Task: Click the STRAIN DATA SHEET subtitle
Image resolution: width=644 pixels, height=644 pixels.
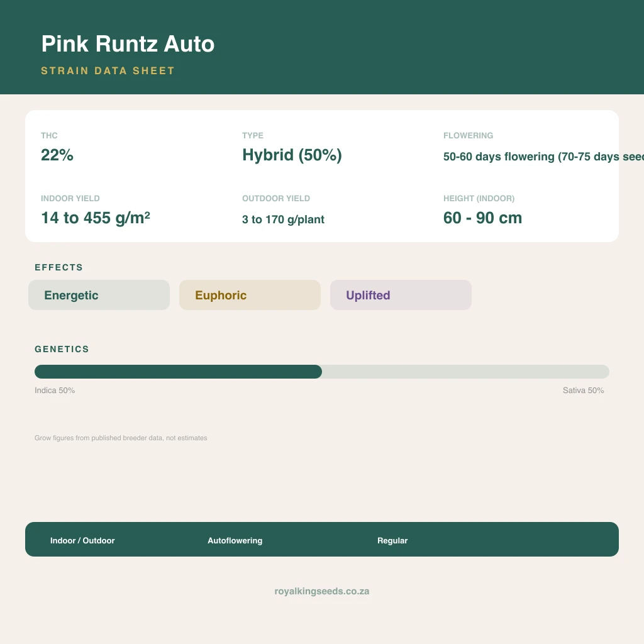Action: (x=108, y=70)
